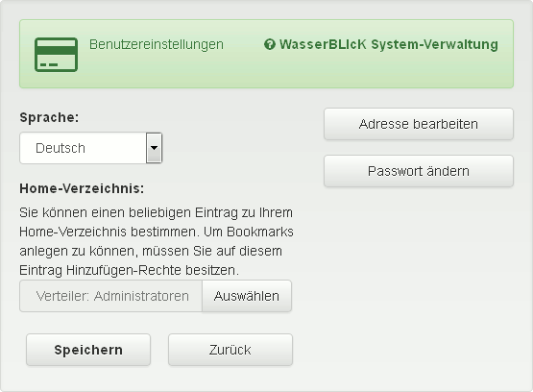The width and height of the screenshot is (533, 392).
Task: Click the help question mark icon
Action: coord(269,44)
